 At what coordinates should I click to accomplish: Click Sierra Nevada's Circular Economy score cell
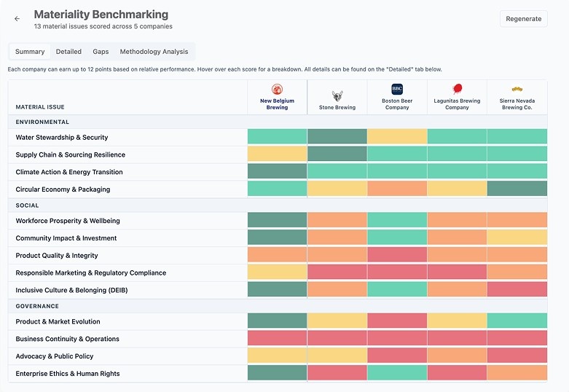tap(517, 189)
